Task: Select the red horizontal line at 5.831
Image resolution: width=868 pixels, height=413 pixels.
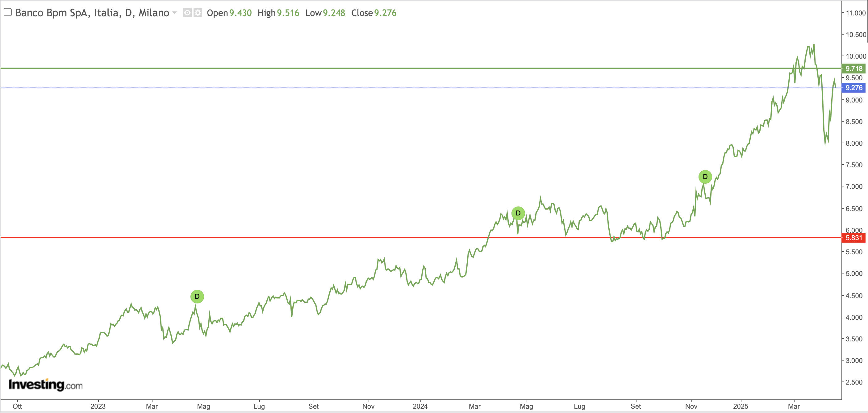Action: [420, 237]
